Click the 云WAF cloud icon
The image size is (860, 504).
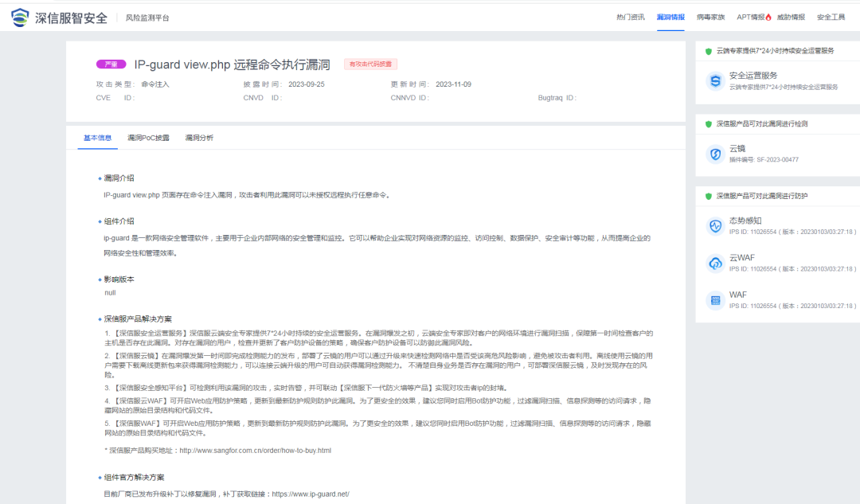click(715, 264)
